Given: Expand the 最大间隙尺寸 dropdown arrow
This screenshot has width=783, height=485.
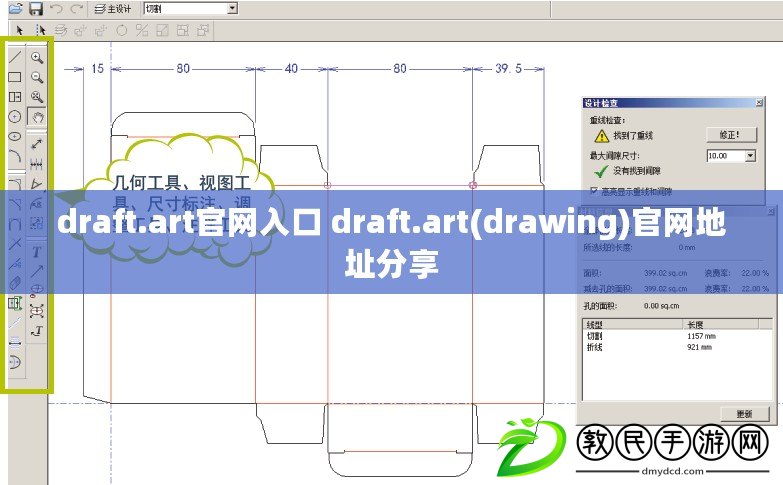Looking at the screenshot, I should [750, 156].
